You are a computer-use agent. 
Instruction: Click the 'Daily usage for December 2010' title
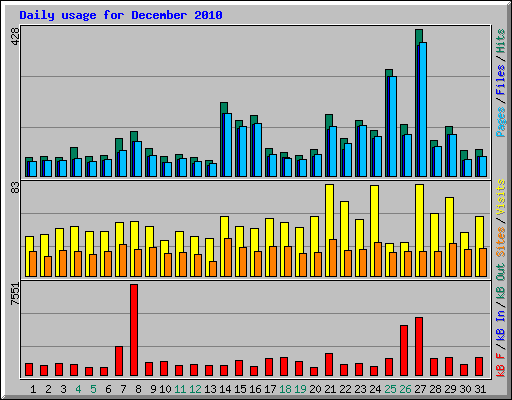click(x=121, y=15)
